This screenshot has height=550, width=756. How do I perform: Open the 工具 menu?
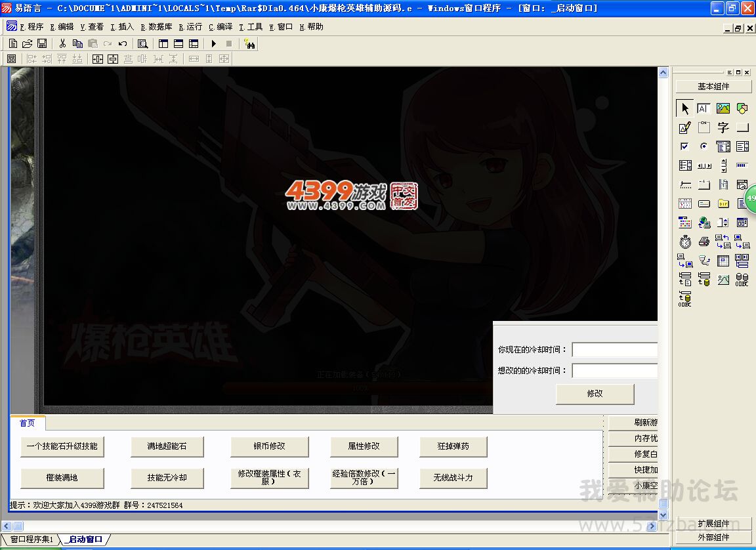[251, 27]
